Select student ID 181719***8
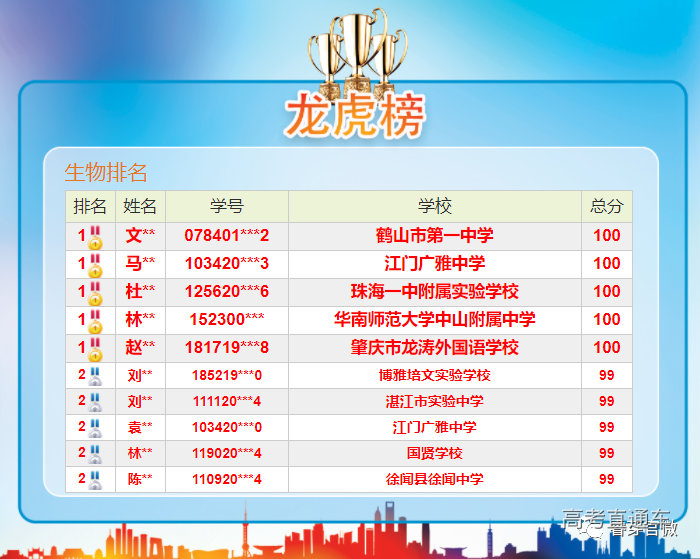This screenshot has width=700, height=559. [226, 348]
